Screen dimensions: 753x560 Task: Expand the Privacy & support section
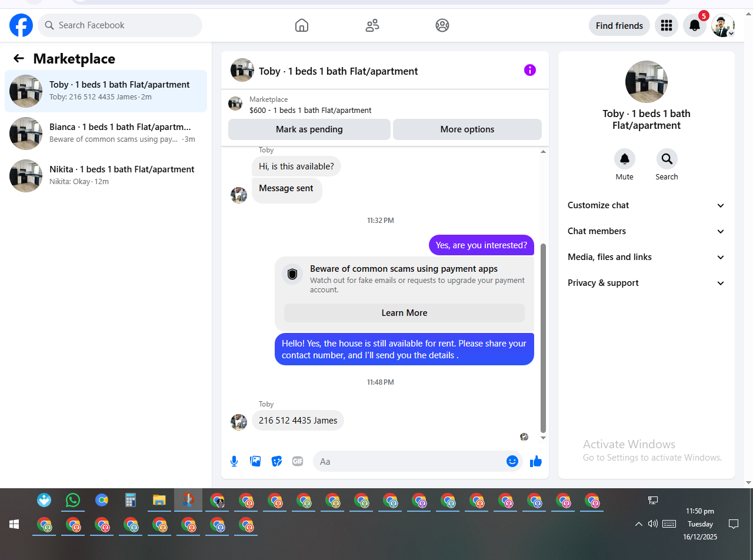[x=647, y=283]
